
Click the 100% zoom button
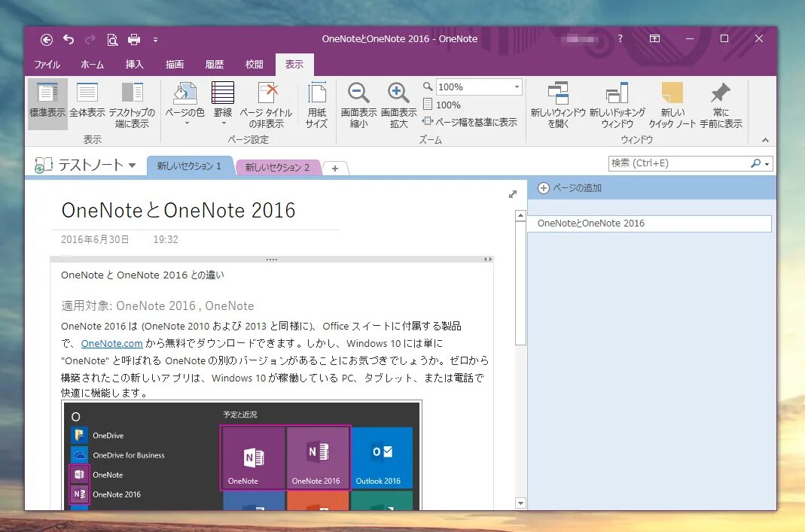click(x=441, y=105)
